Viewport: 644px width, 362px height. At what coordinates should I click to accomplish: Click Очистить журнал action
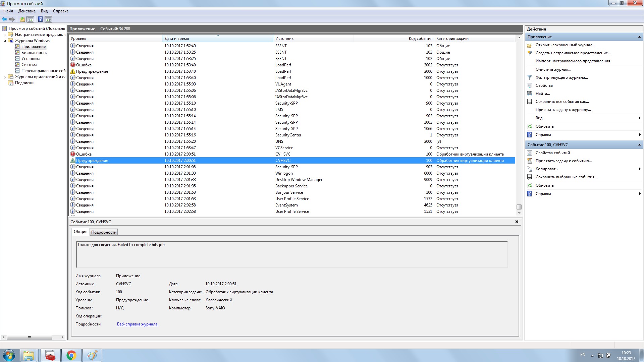[x=553, y=69]
